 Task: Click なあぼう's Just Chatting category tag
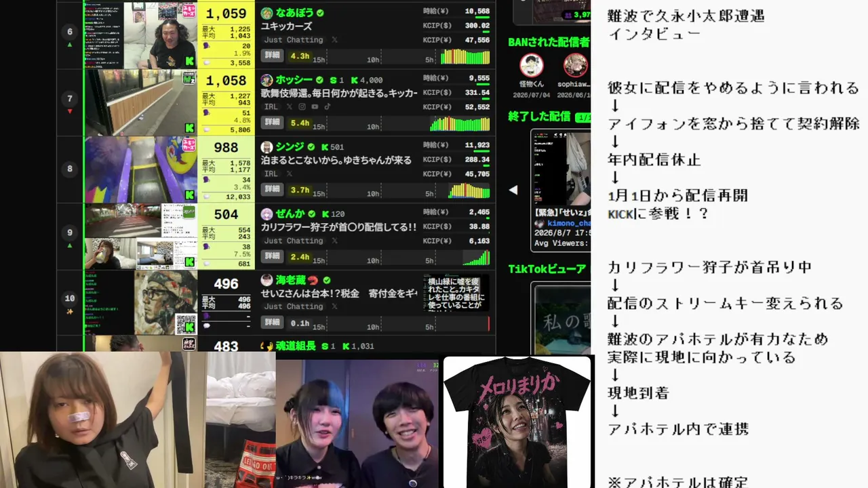pos(294,40)
